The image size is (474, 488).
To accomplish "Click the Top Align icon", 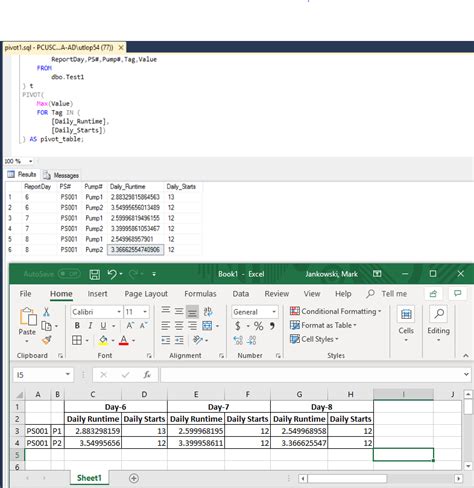I will tap(166, 311).
